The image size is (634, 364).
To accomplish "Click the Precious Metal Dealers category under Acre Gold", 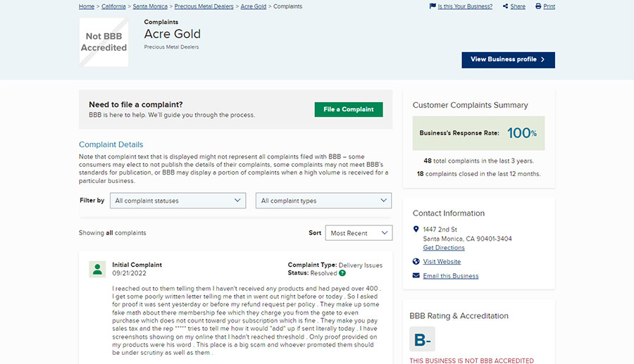I will [x=171, y=47].
